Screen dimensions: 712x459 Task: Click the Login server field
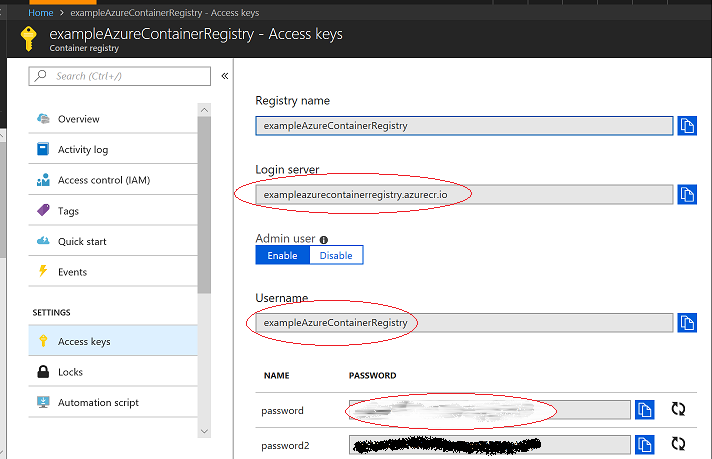(464, 195)
